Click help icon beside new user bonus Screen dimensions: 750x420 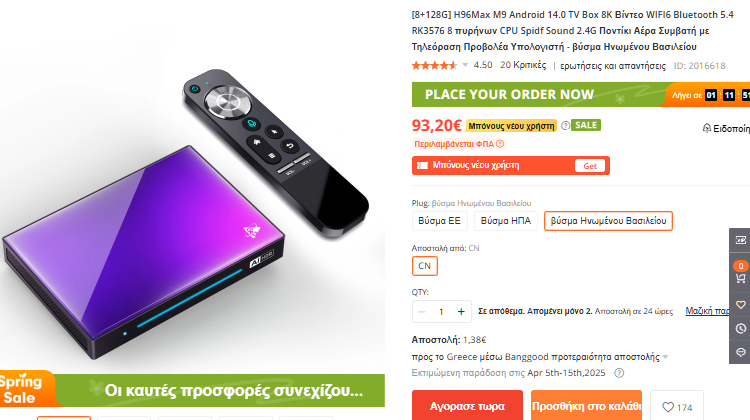click(565, 125)
